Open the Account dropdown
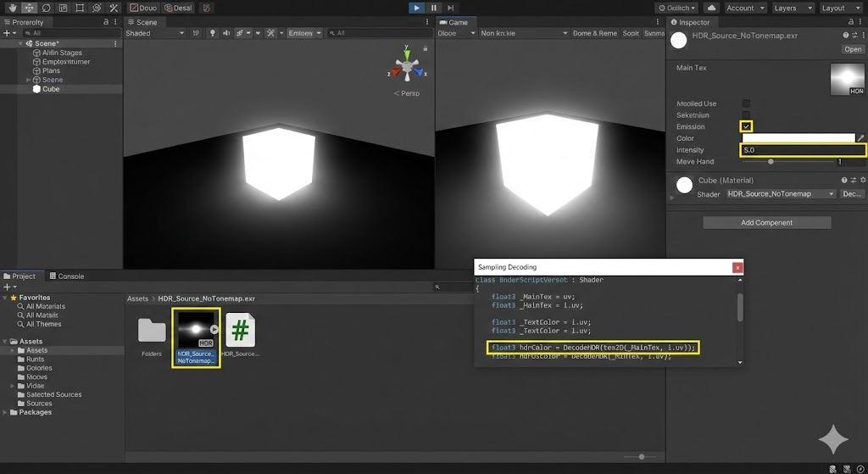Image resolution: width=868 pixels, height=474 pixels. 745,8
